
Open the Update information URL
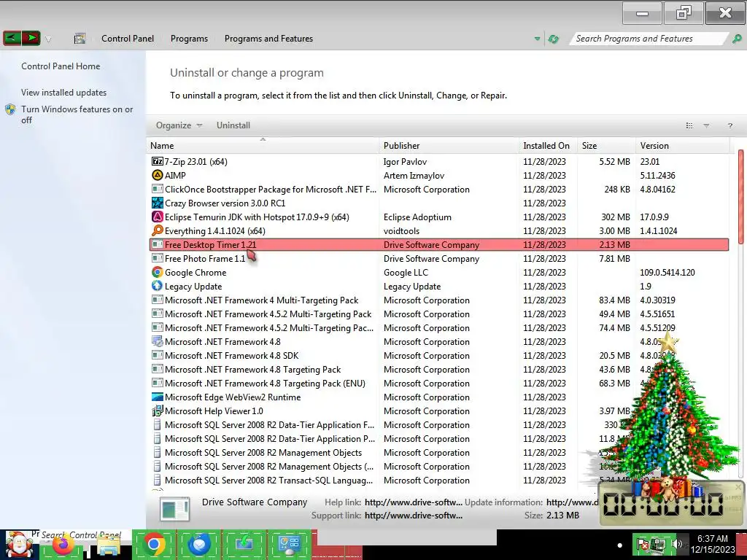pyautogui.click(x=572, y=502)
